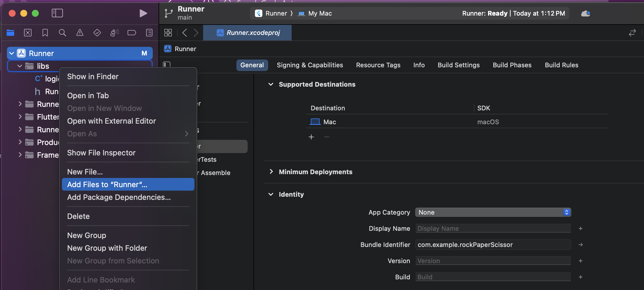Open the Breakpoint navigator icon
This screenshot has height=290, width=644.
coord(132,33)
